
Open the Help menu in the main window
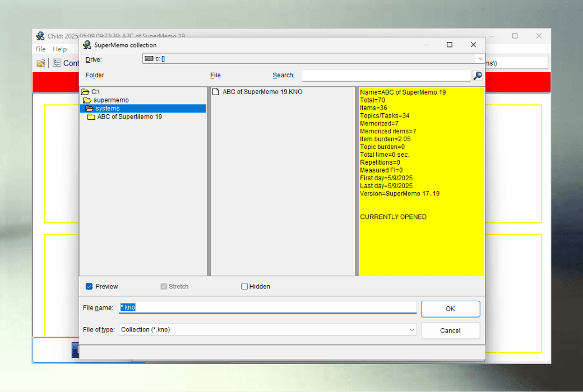pyautogui.click(x=60, y=49)
